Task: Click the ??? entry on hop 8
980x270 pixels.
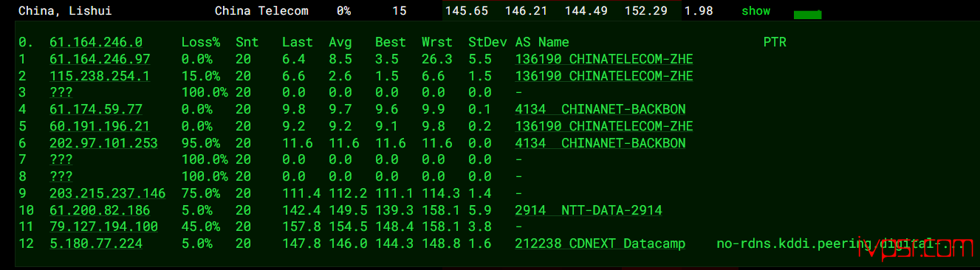Action: click(61, 176)
